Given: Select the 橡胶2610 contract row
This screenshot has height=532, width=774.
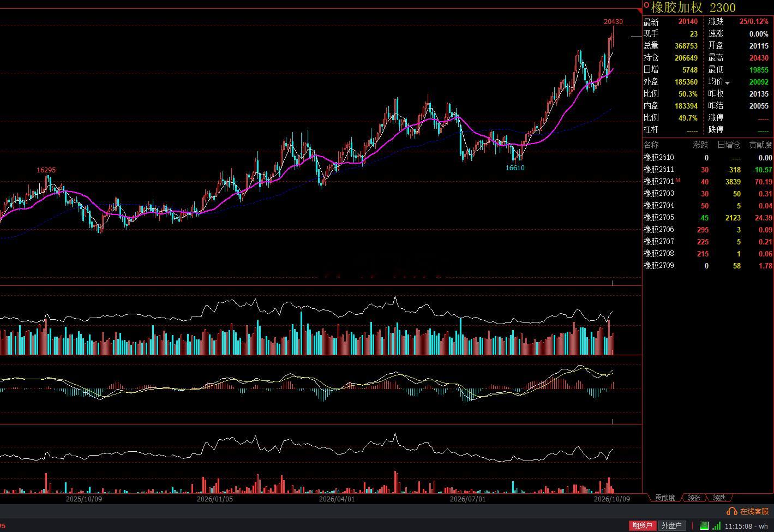Looking at the screenshot, I should click(708, 158).
